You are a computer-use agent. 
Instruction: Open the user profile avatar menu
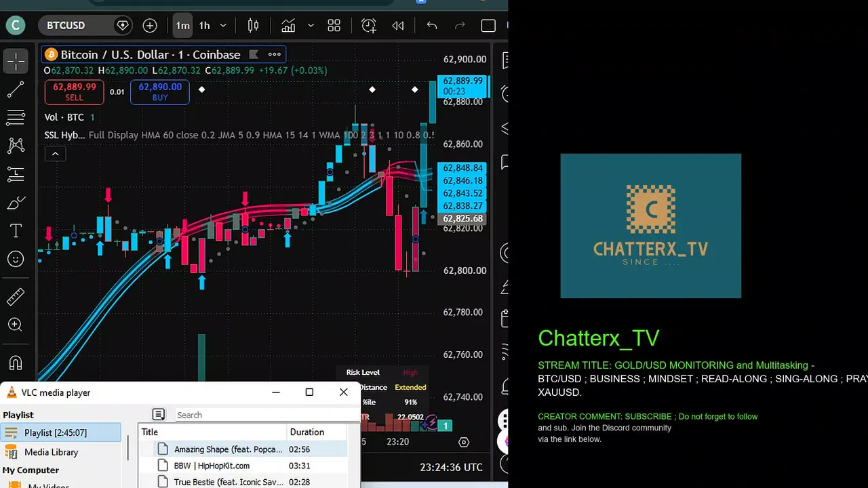click(15, 26)
